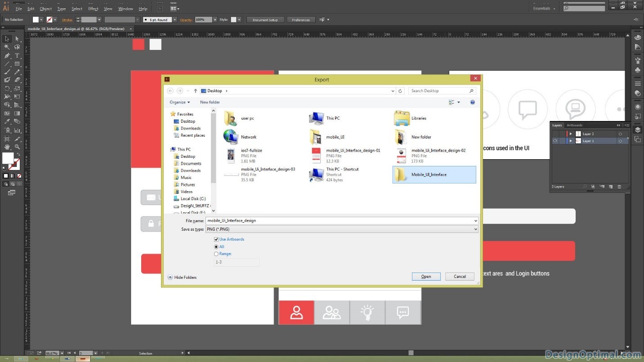Click the Delete Selection trash icon in Layers panel
This screenshot has width=644, height=362.
[619, 187]
